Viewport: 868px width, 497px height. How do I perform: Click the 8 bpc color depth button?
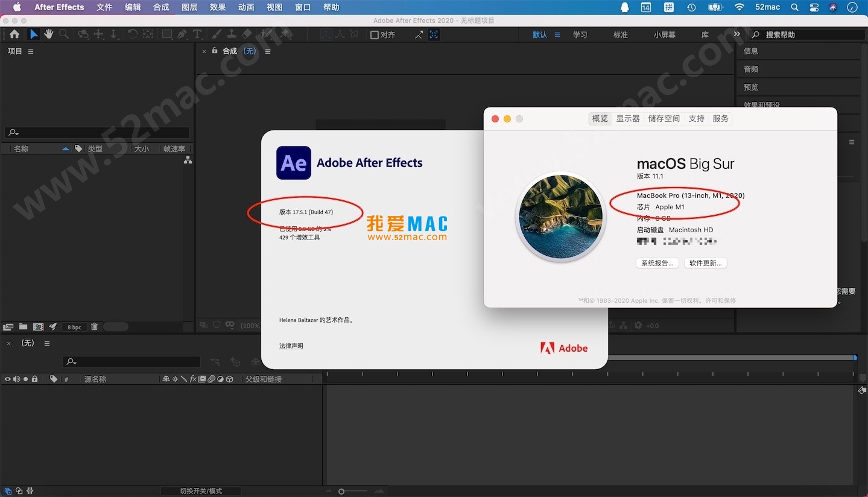tap(74, 327)
